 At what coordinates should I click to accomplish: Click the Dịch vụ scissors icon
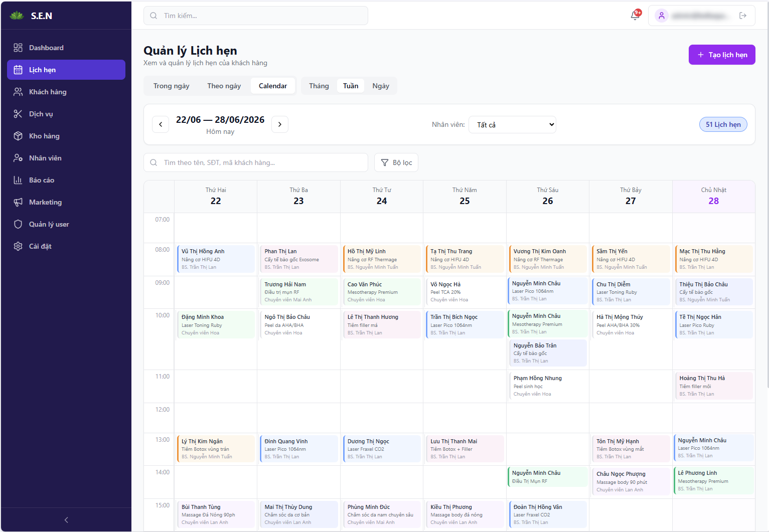tap(18, 114)
